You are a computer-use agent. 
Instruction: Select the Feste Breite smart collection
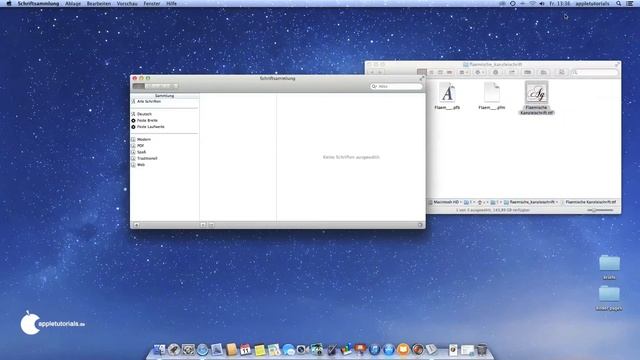point(164,120)
